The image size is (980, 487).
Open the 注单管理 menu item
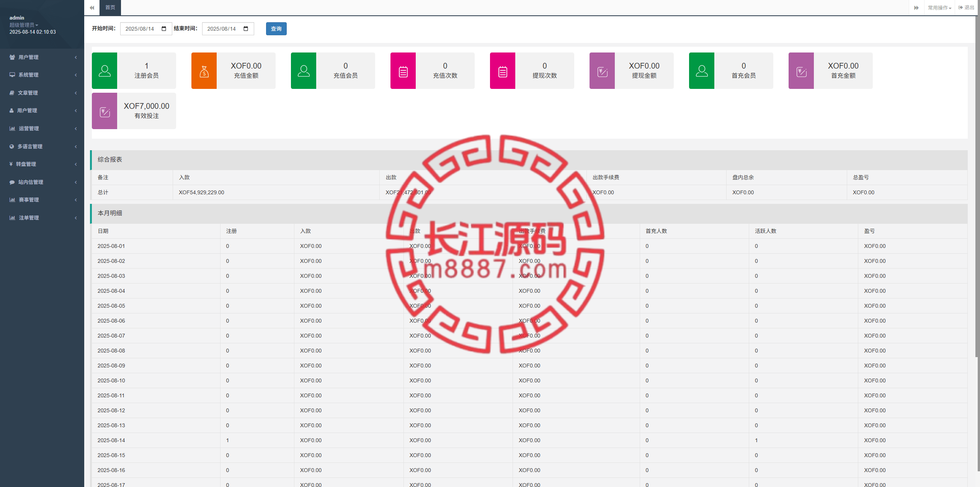pyautogui.click(x=42, y=218)
